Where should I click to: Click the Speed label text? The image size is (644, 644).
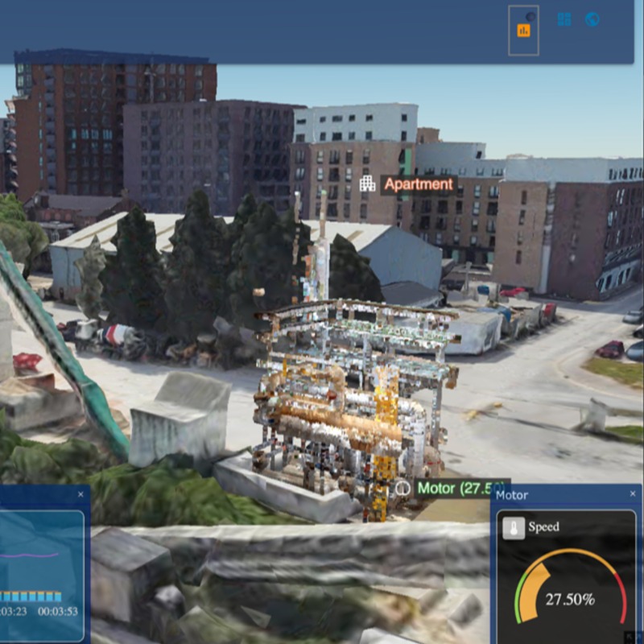(543, 528)
